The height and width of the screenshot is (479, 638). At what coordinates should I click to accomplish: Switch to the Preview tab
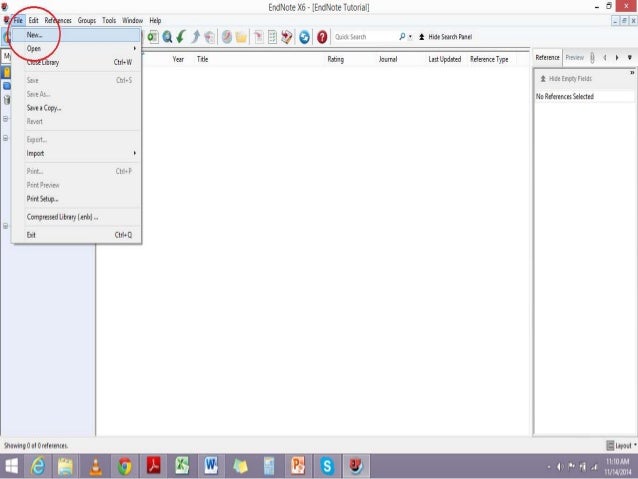575,58
